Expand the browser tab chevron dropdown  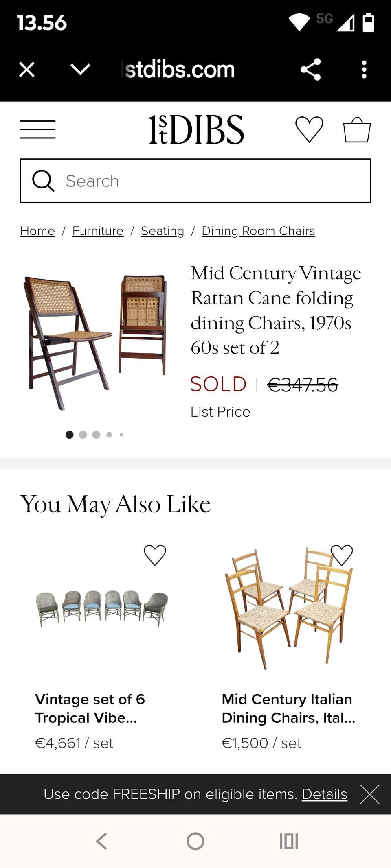pyautogui.click(x=80, y=70)
